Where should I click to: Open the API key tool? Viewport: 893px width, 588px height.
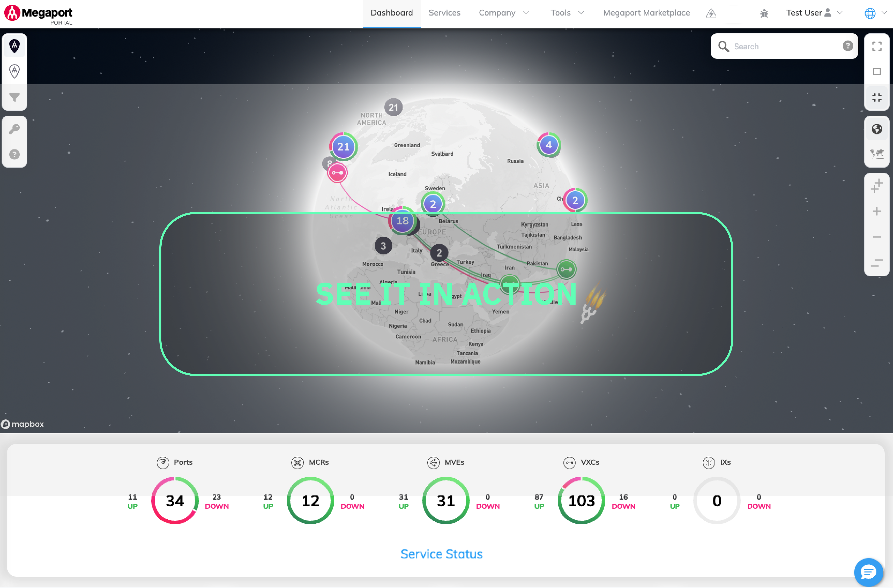click(x=15, y=129)
